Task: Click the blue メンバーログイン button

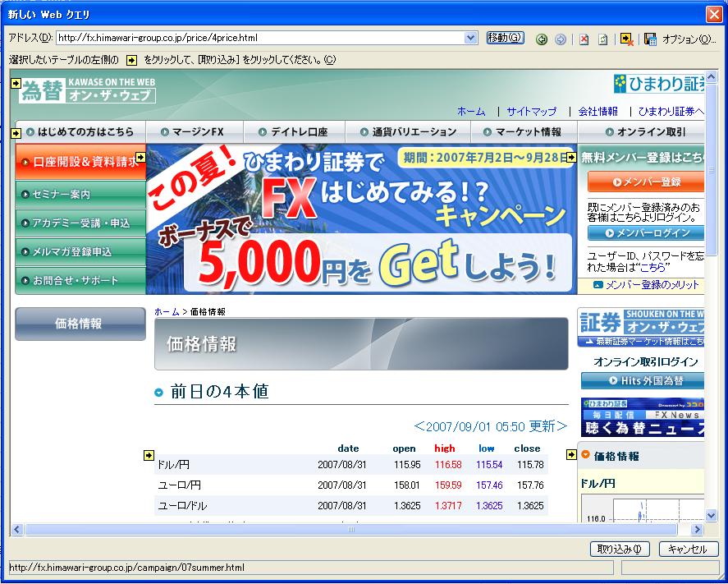Action: [646, 232]
